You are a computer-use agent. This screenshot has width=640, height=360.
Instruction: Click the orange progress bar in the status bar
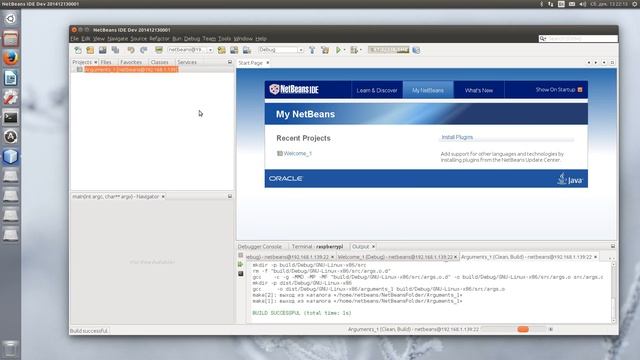522,329
